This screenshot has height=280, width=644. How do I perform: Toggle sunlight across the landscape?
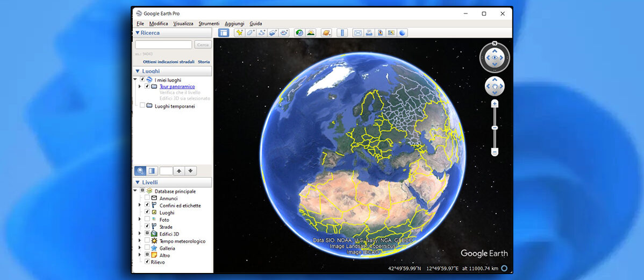pyautogui.click(x=310, y=33)
